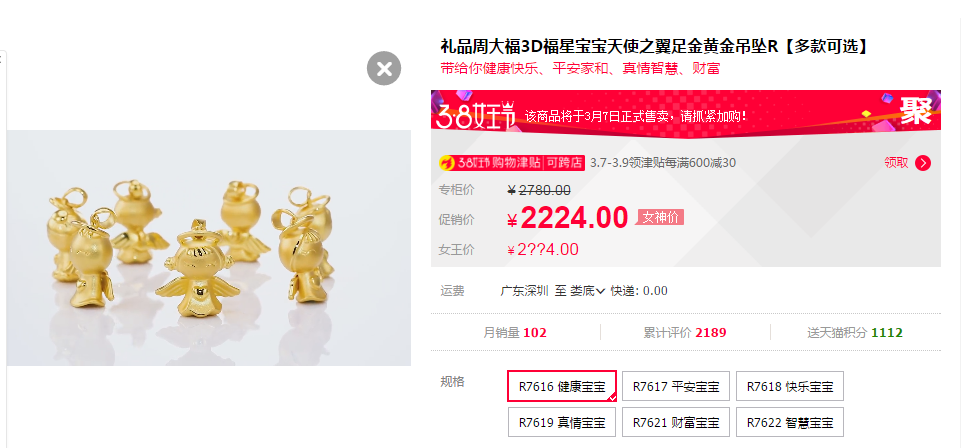Click the 女神价 price tag
978x448 pixels.
pyautogui.click(x=660, y=217)
